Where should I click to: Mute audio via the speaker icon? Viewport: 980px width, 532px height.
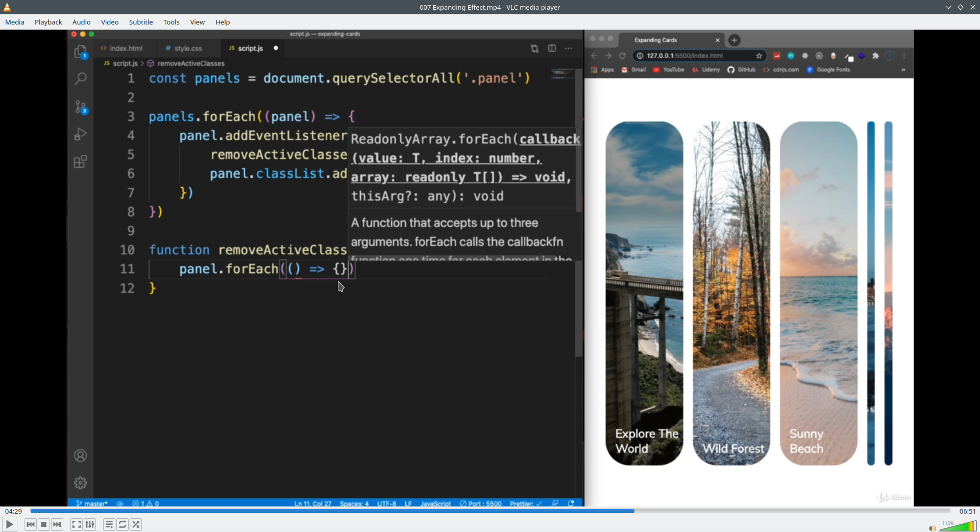point(932,528)
